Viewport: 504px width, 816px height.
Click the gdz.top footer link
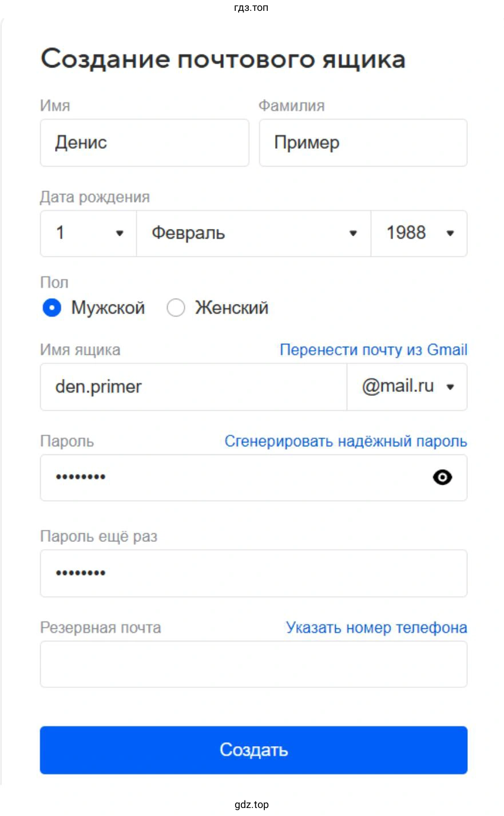252,804
